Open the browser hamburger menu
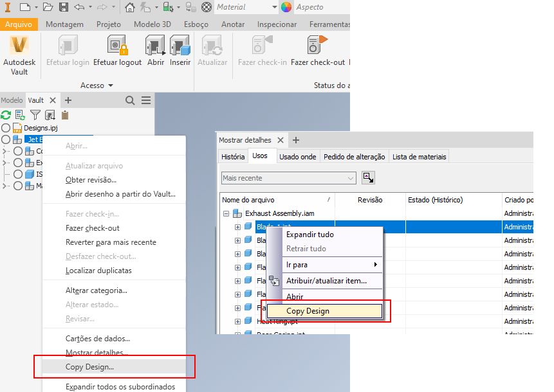Viewport: 554px width, 392px height. point(146,100)
